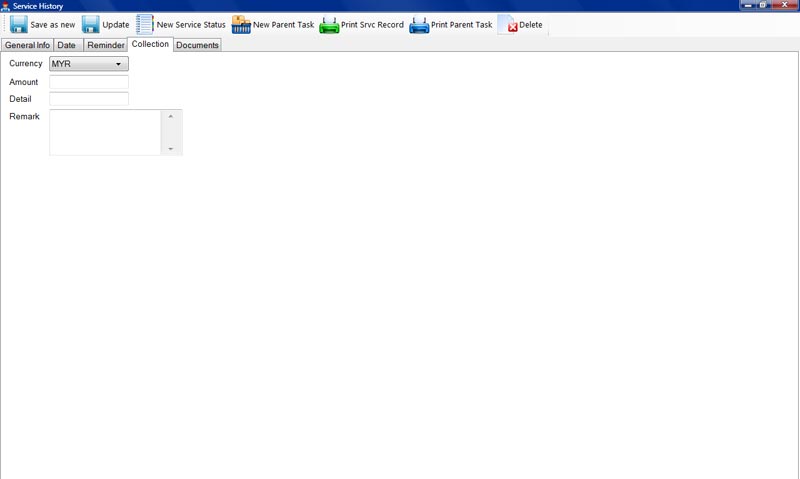Minimize the Service History window
Image resolution: width=800 pixels, height=479 pixels.
[748, 5]
